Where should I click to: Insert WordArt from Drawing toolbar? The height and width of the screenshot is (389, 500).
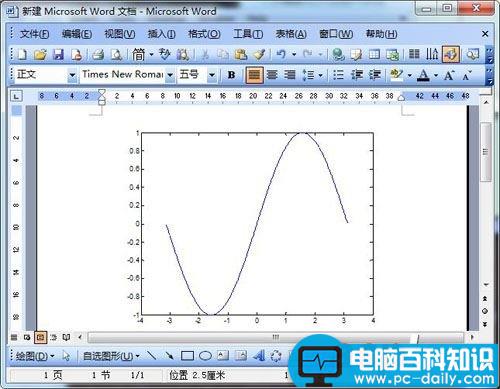pyautogui.click(x=259, y=355)
